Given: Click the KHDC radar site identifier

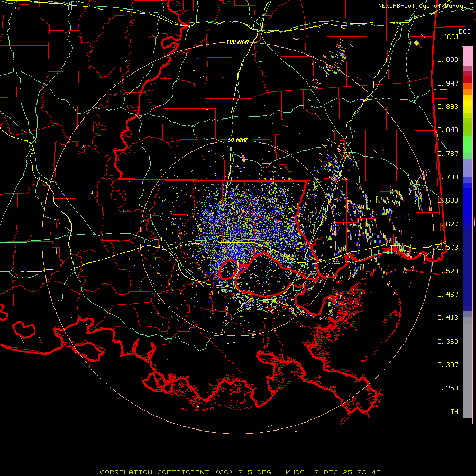Looking at the screenshot, I should [296, 472].
